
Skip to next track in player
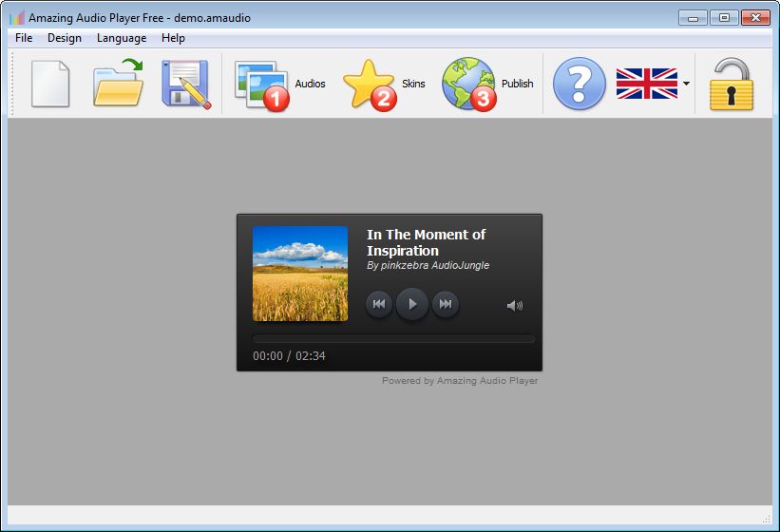click(x=446, y=304)
